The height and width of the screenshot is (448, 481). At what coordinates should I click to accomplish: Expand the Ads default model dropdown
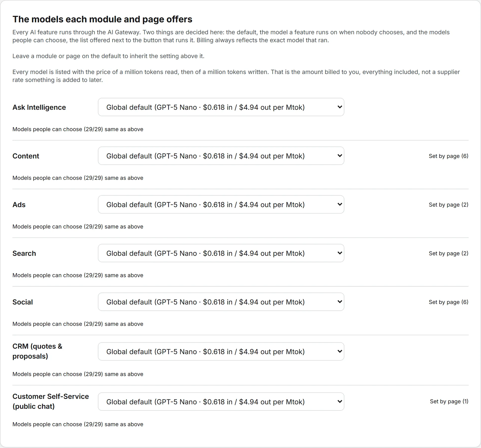(x=221, y=205)
